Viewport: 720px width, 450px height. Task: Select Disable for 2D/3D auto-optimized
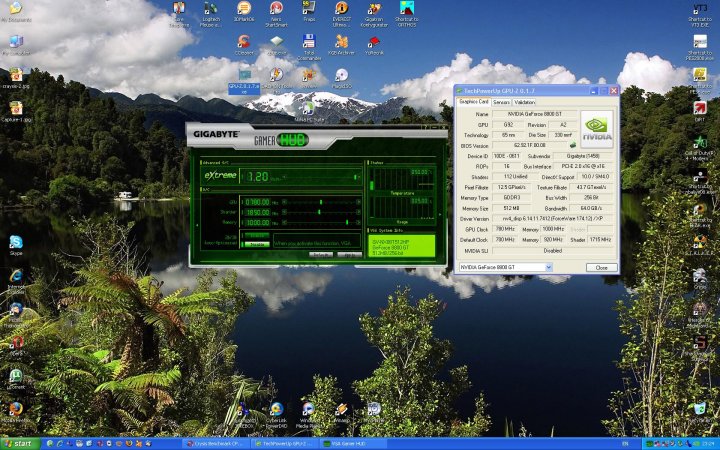tap(256, 244)
